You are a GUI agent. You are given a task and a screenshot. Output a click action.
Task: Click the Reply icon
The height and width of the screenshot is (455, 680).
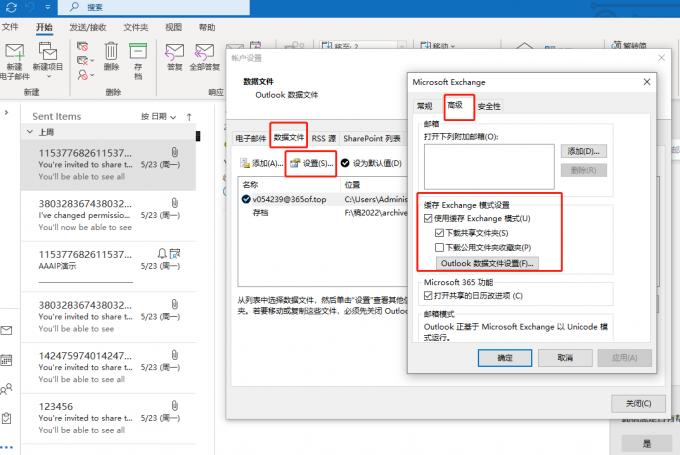175,52
